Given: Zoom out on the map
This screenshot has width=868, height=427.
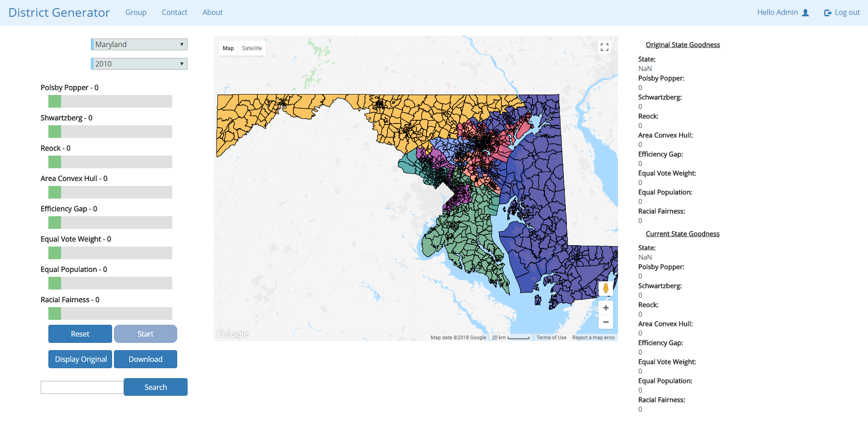Looking at the screenshot, I should [x=606, y=322].
